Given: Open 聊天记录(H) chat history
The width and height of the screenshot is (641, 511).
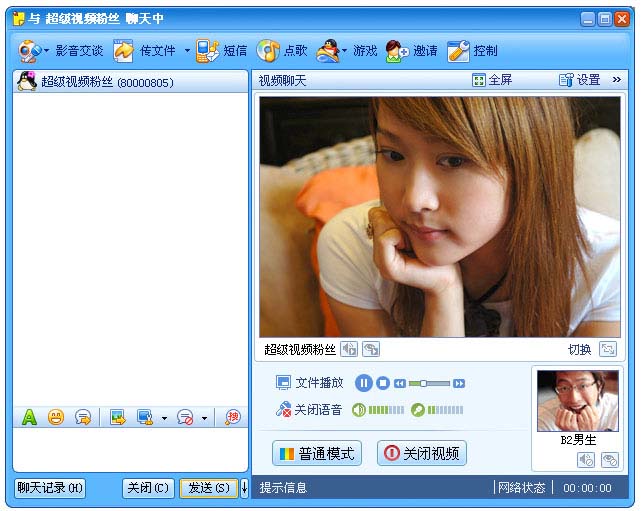Looking at the screenshot, I should (50, 488).
